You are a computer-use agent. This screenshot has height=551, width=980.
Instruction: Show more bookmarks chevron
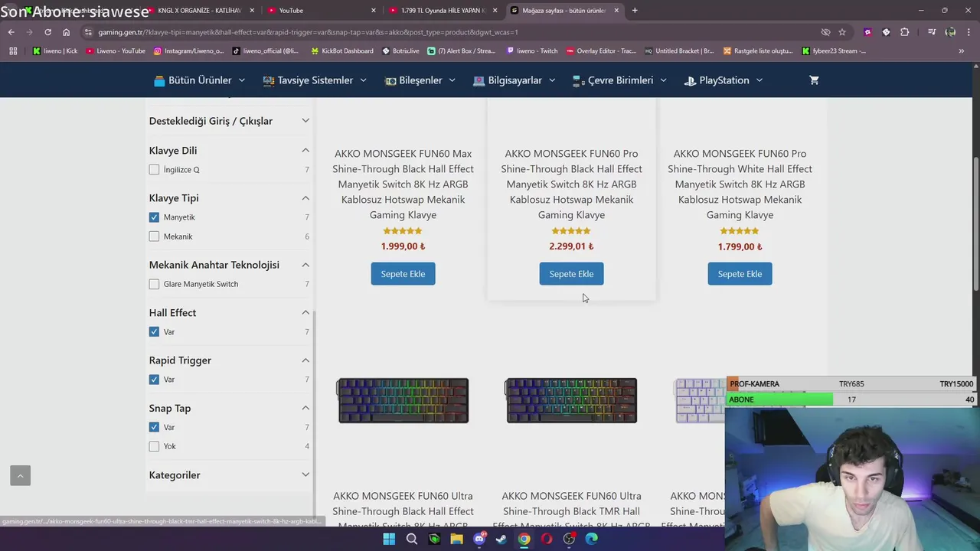pyautogui.click(x=962, y=51)
